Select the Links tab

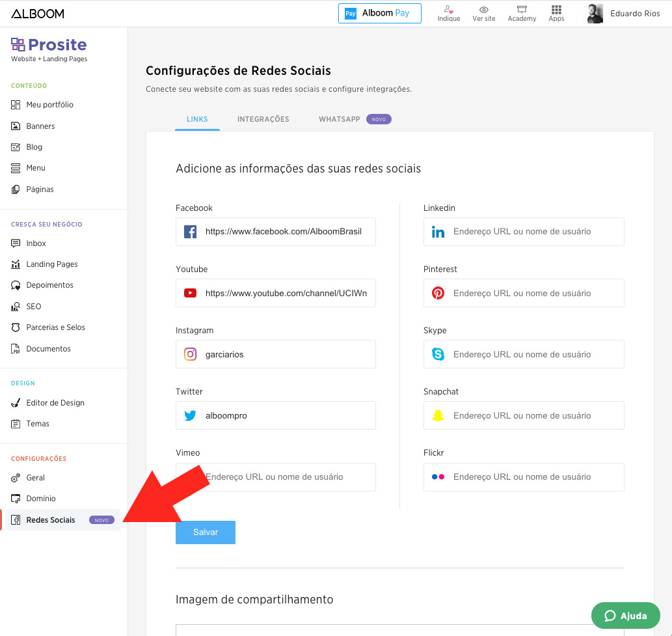coord(197,119)
